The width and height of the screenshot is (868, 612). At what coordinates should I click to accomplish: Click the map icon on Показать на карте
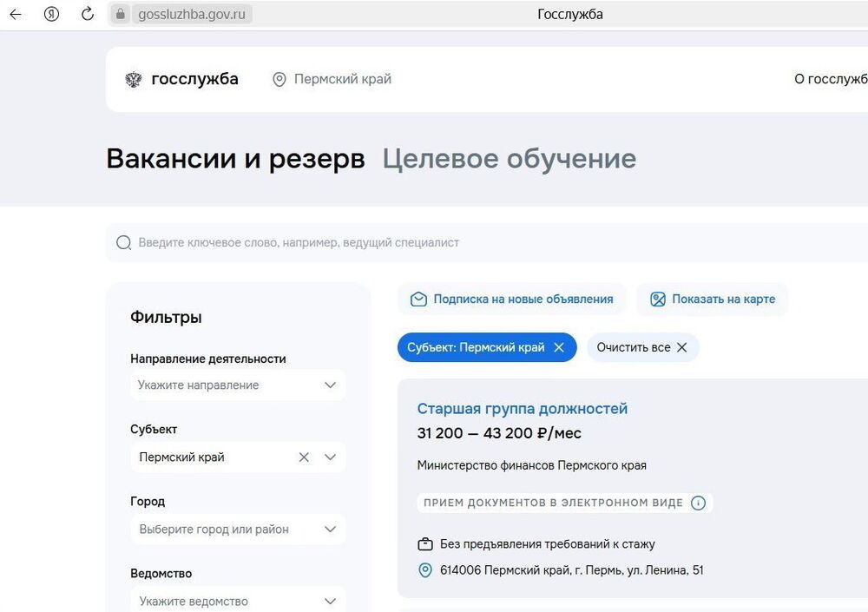click(658, 299)
